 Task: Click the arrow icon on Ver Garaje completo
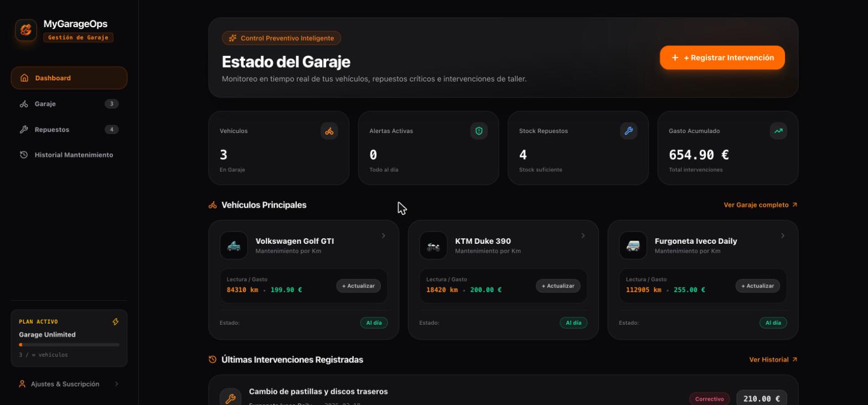coord(795,205)
